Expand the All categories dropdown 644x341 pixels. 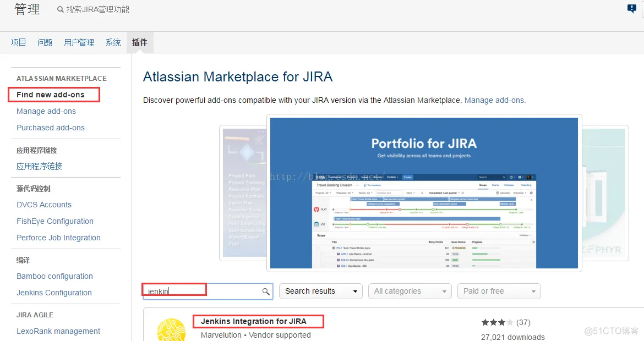[x=410, y=291]
